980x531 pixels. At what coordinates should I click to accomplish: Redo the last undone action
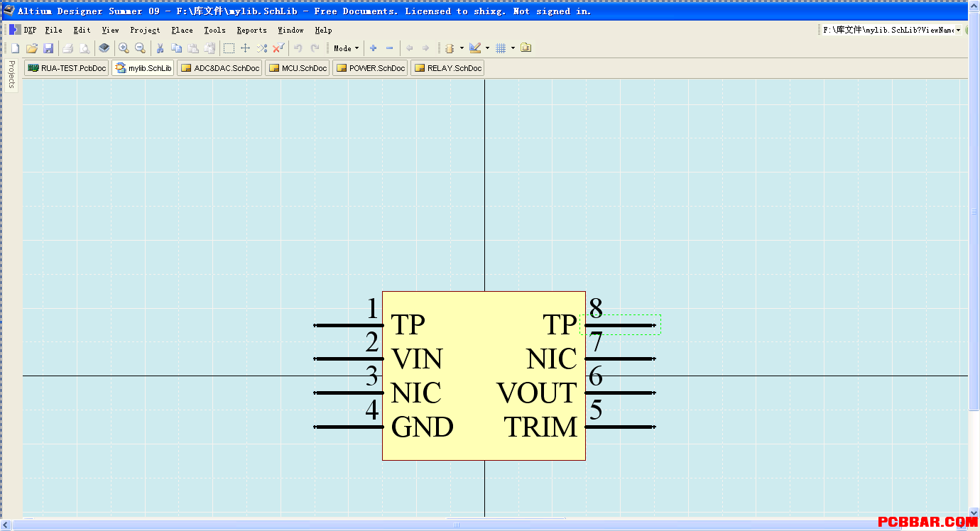(x=315, y=48)
